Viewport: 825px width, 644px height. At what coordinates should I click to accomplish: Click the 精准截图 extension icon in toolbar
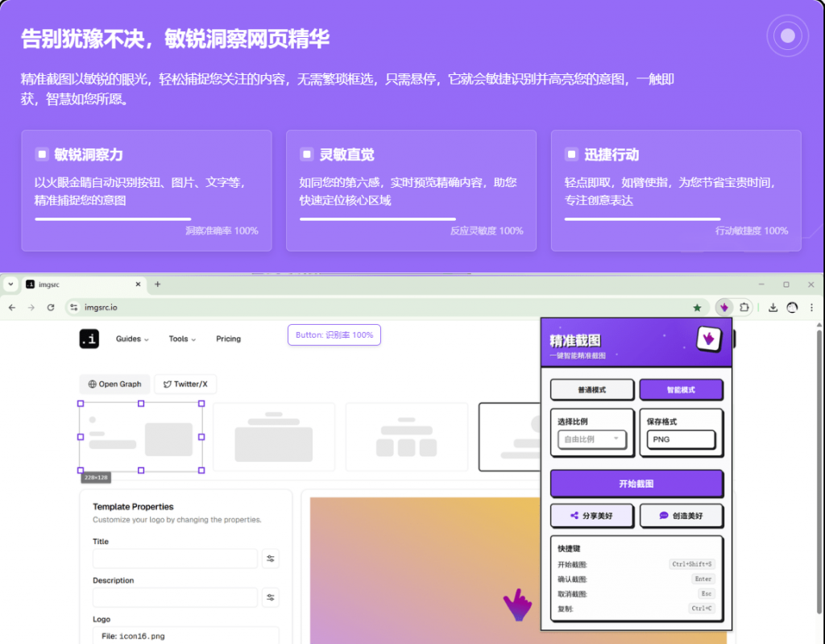tap(724, 307)
